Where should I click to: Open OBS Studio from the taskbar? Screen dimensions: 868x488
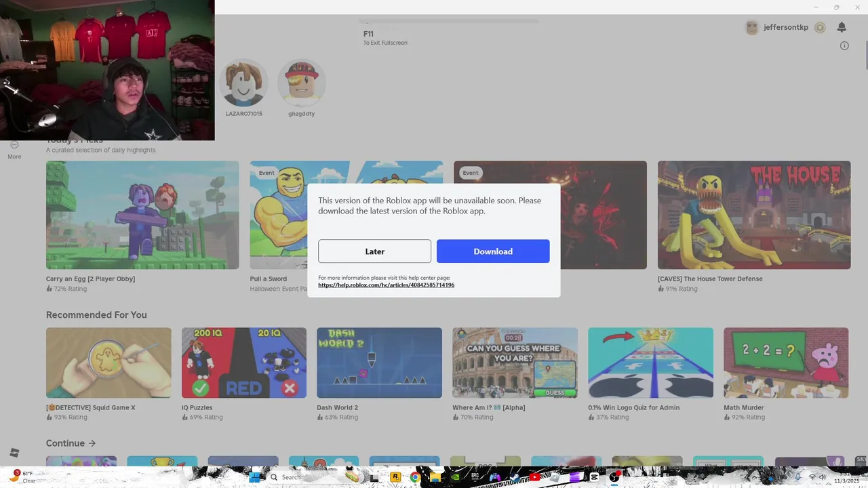pos(614,477)
